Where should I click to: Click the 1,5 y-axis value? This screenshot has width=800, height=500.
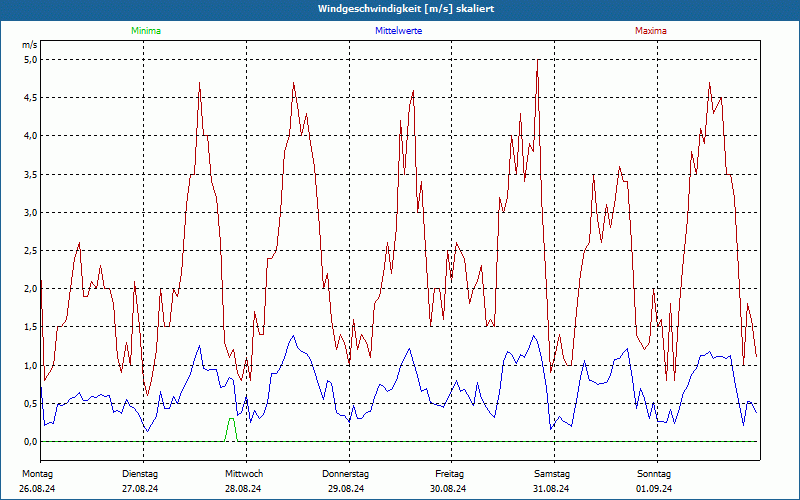[x=31, y=327]
